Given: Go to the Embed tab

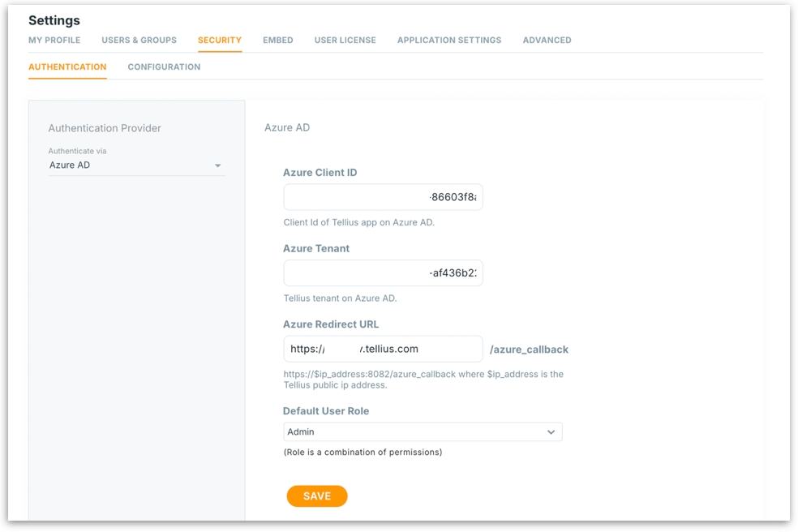Looking at the screenshot, I should click(277, 40).
